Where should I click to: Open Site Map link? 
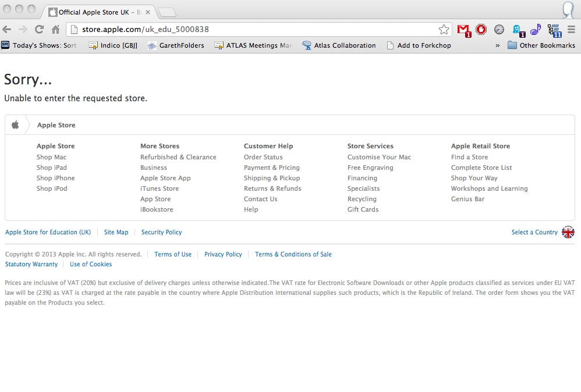click(x=116, y=232)
